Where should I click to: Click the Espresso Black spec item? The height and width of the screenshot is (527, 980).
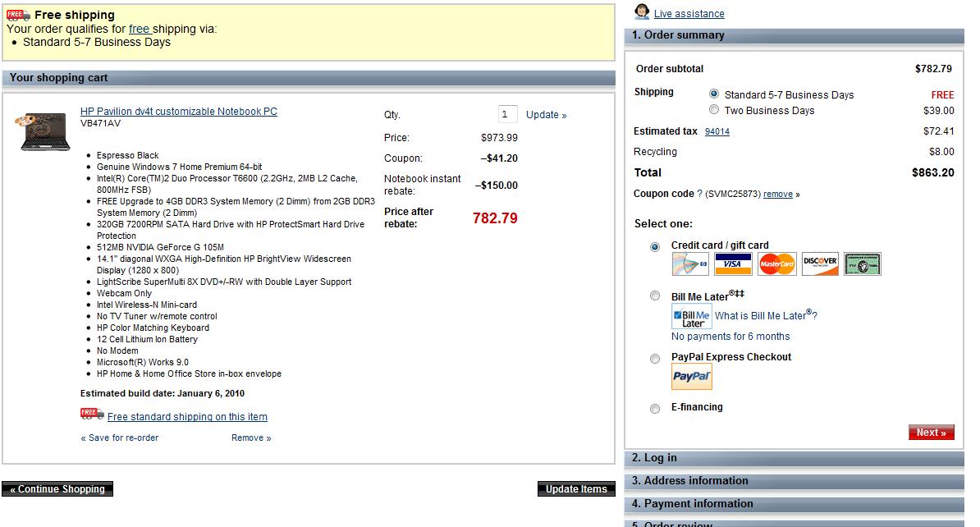coord(127,155)
